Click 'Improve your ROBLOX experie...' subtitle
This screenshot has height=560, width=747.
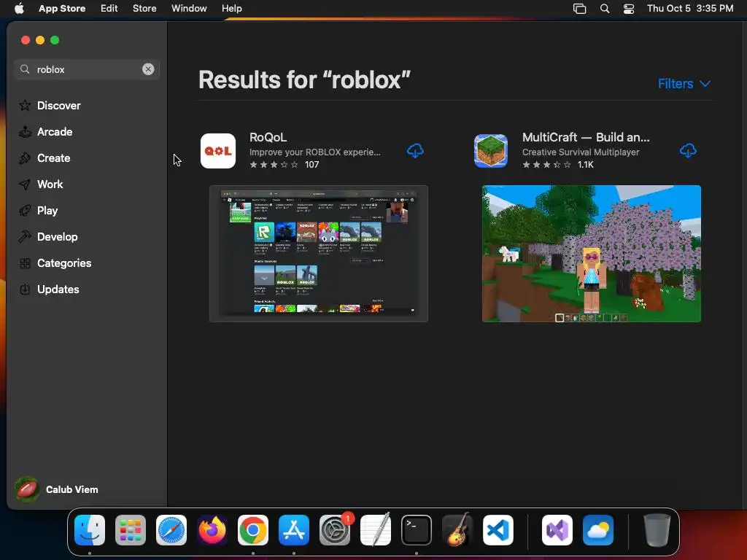pos(315,152)
